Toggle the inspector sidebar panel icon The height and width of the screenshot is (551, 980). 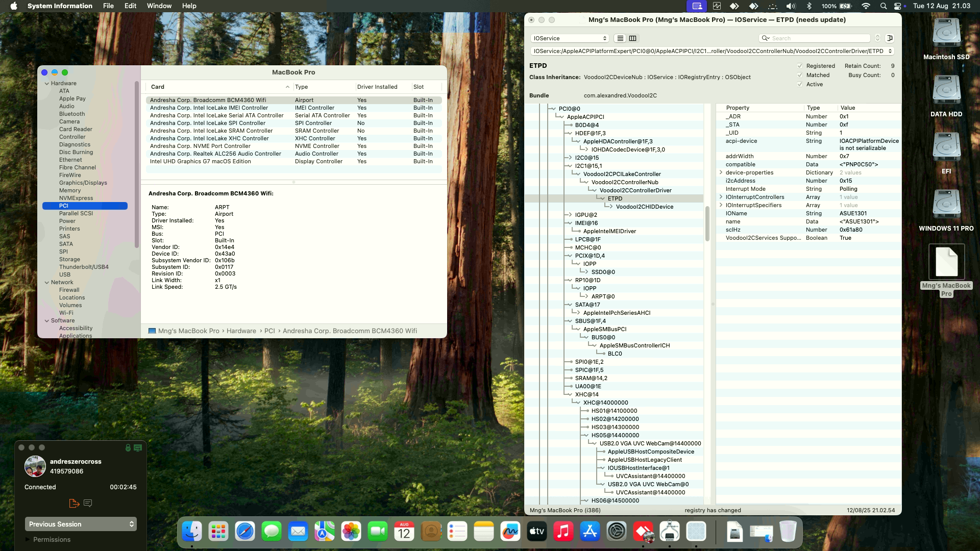pos(890,38)
